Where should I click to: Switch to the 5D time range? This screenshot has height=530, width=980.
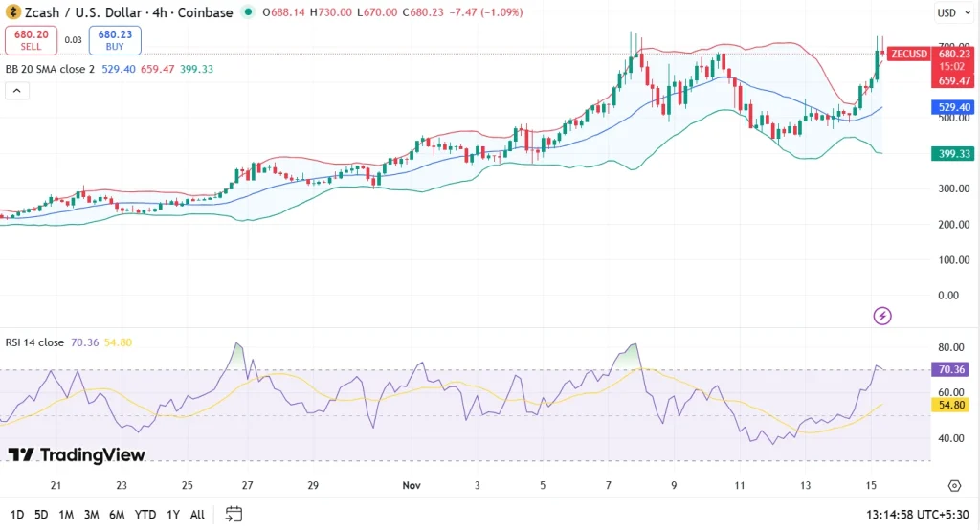pyautogui.click(x=41, y=515)
